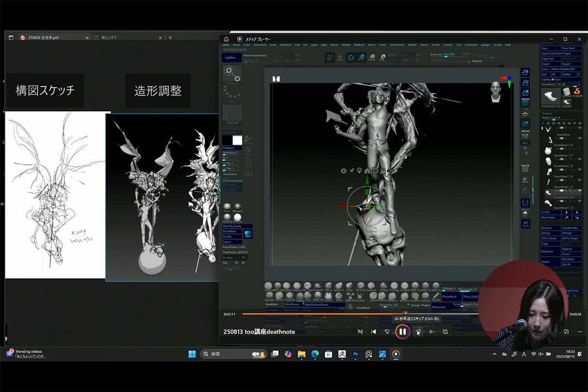Open Photoshop from the taskbar
Screen dimensions: 588x392
(x=355, y=354)
